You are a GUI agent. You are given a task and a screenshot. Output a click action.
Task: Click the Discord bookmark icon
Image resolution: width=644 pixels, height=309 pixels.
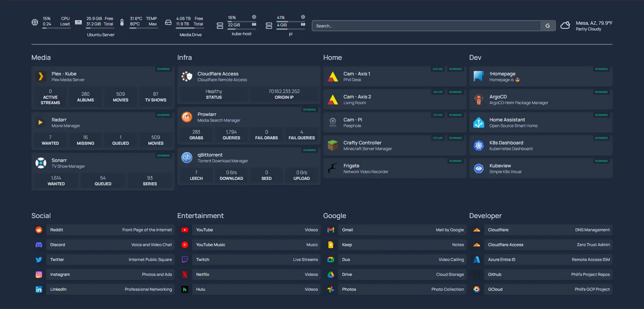39,245
